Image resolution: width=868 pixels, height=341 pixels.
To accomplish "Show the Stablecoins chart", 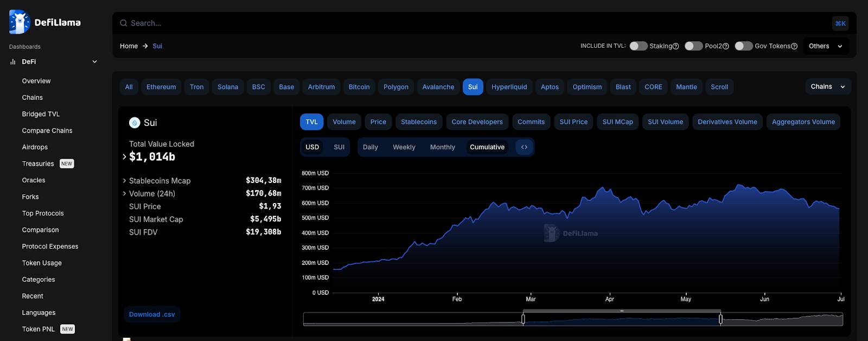I will click(x=419, y=122).
